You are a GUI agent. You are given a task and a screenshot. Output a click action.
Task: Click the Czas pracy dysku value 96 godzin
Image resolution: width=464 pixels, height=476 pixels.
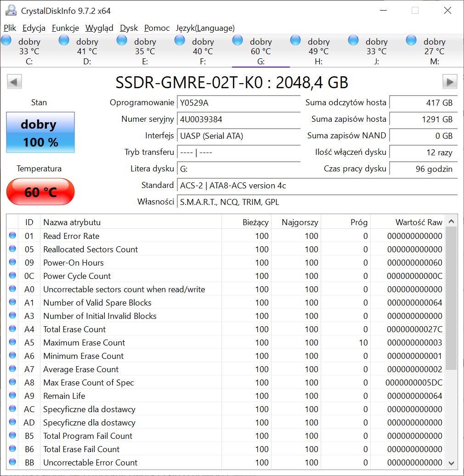click(x=423, y=169)
